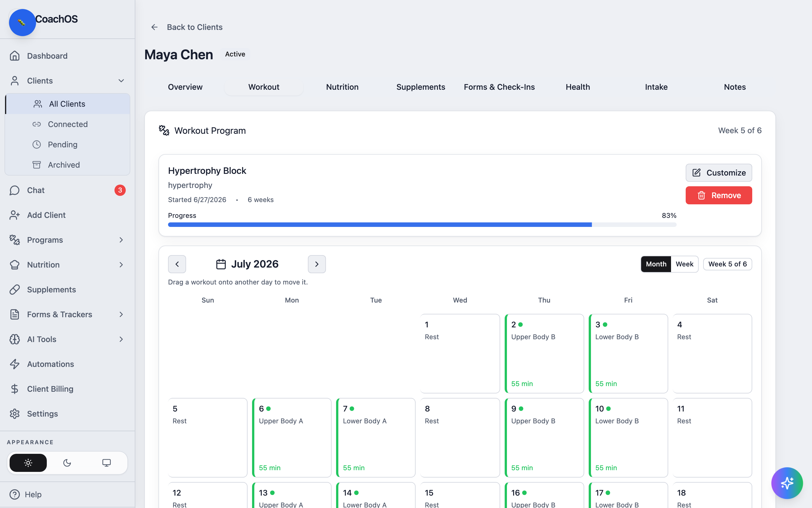Open the Notes tab
Screen dimensions: 812x508
[x=735, y=87]
